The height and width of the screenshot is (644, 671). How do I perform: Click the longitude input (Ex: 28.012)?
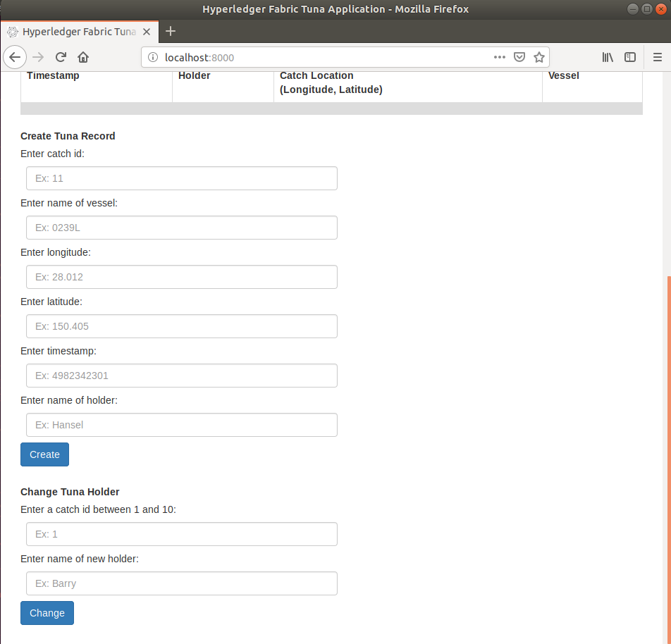tap(181, 277)
